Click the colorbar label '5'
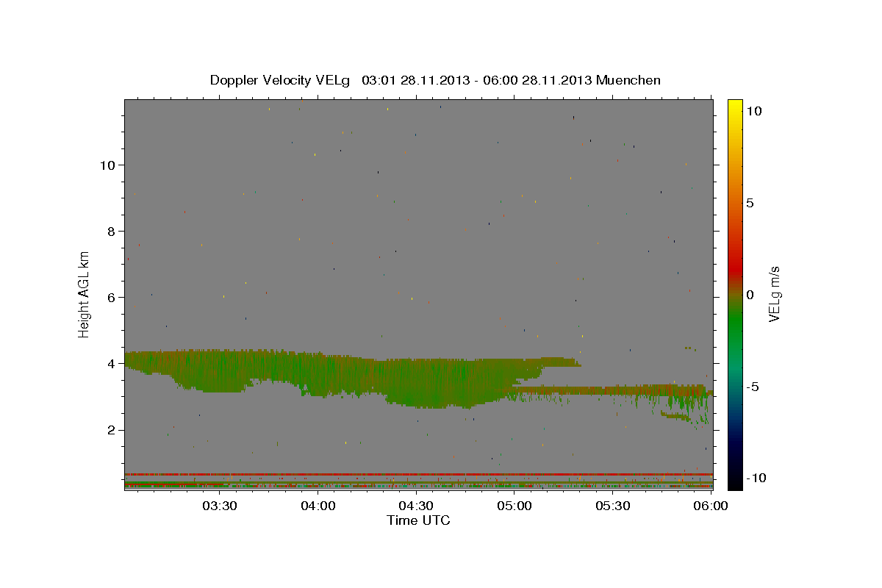The width and height of the screenshot is (882, 588). (750, 202)
